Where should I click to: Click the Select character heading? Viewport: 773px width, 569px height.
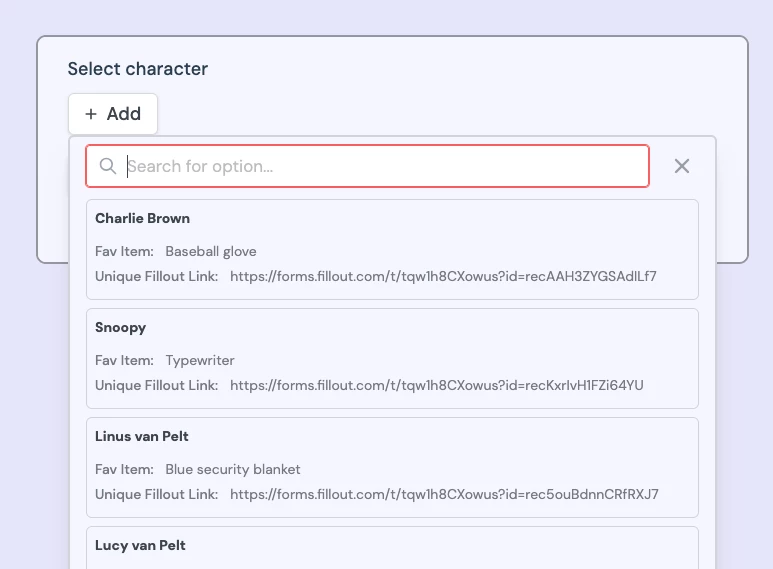pos(138,69)
